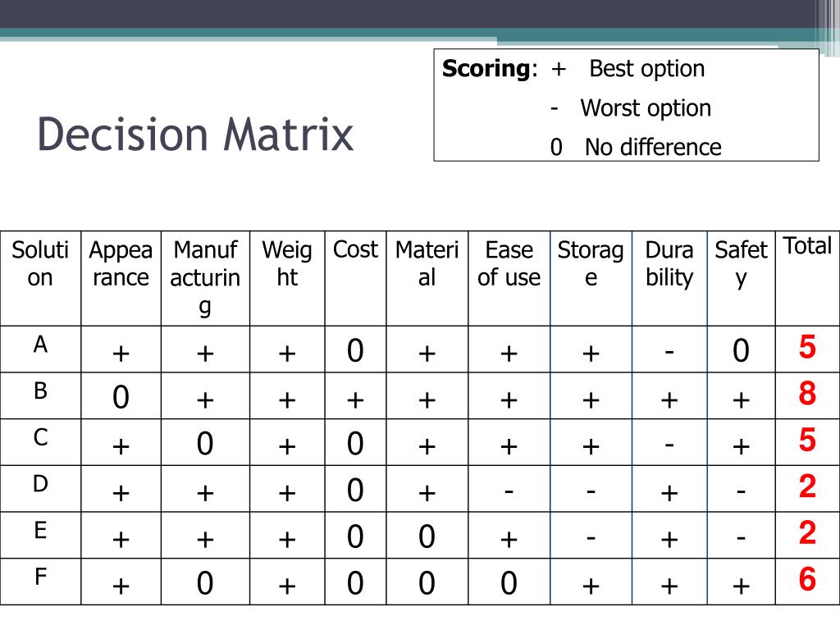Select the Ease of use header

point(509,279)
